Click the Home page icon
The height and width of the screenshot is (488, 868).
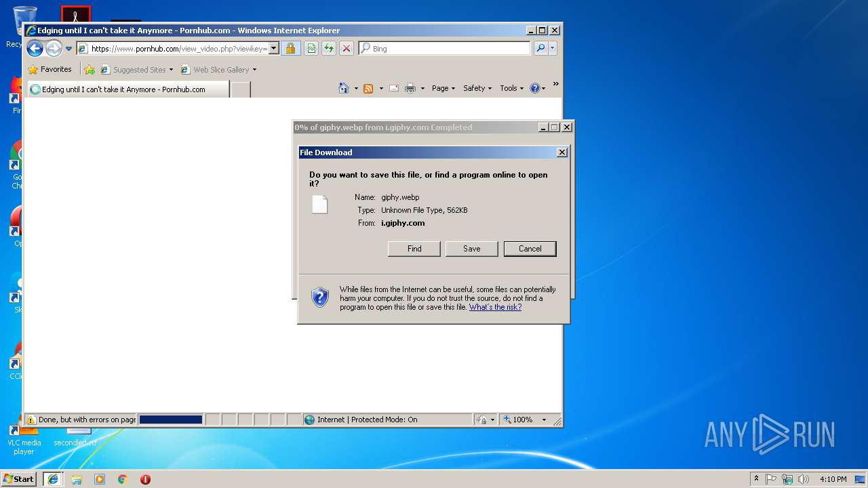point(344,88)
